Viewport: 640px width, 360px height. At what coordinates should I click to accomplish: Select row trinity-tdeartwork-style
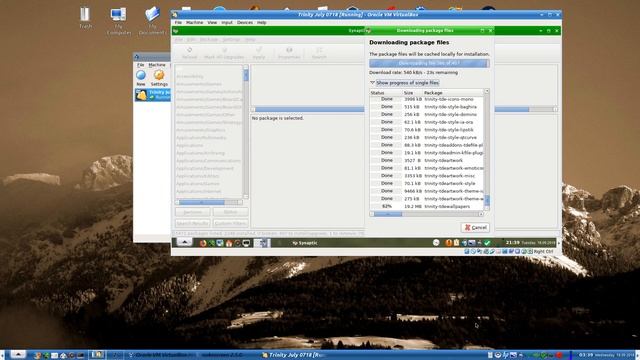pyautogui.click(x=427, y=184)
